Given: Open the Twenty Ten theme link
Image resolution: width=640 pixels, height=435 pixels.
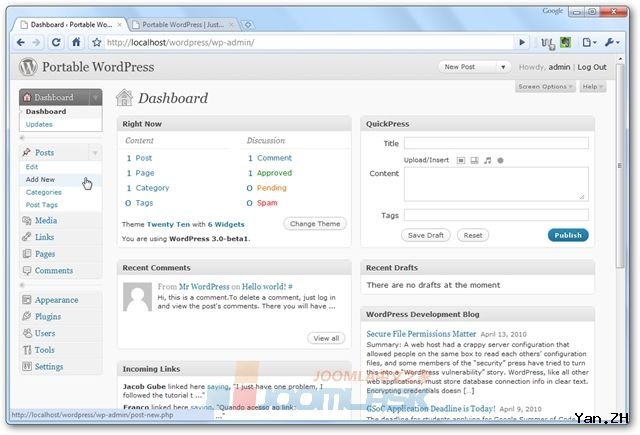Looking at the screenshot, I should [x=168, y=224].
